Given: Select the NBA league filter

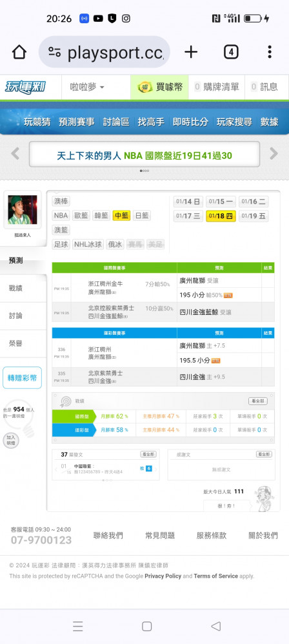Looking at the screenshot, I should (x=61, y=216).
